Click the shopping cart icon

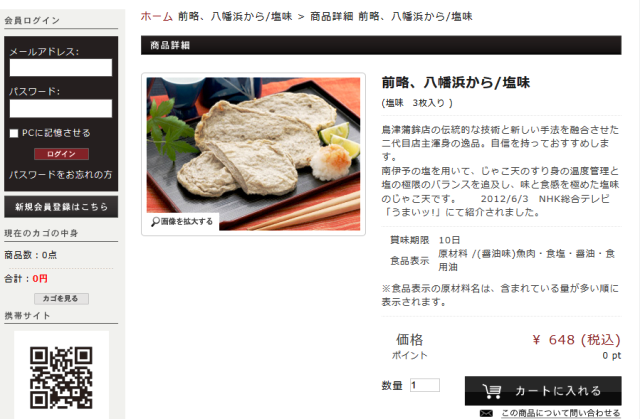(x=492, y=391)
